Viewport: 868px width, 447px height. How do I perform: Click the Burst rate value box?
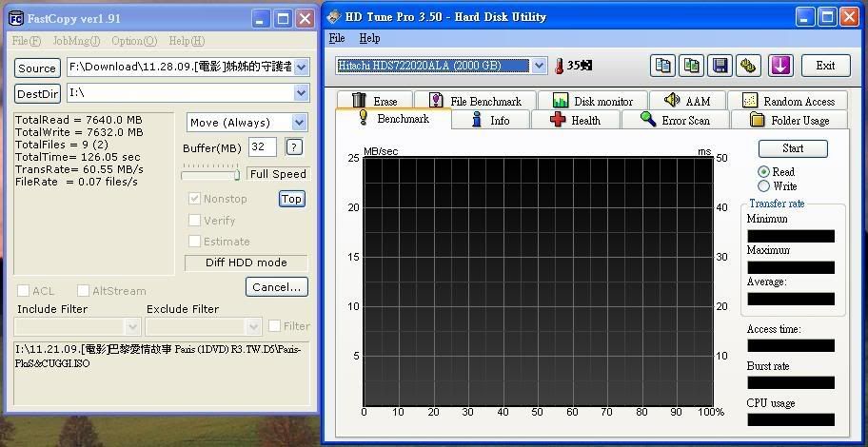coord(791,383)
